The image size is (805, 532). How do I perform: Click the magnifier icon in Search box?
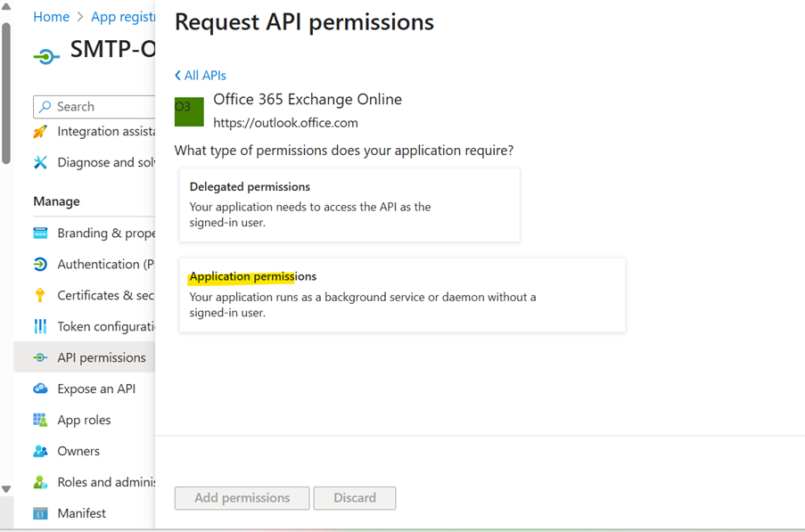pyautogui.click(x=45, y=106)
